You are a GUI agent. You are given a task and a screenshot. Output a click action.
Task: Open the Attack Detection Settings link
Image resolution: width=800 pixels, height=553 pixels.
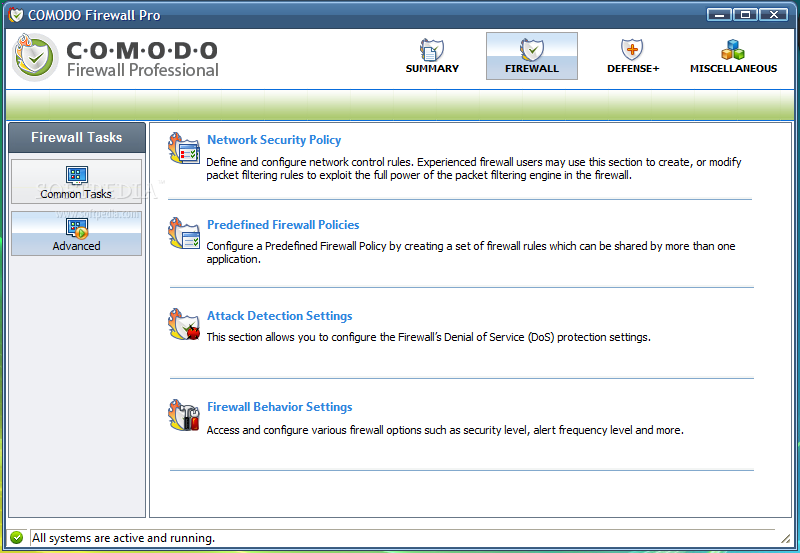[x=280, y=316]
